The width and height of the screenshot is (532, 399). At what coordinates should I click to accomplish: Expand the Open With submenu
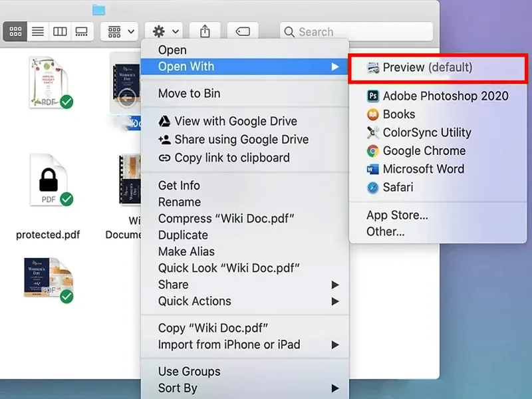point(245,66)
